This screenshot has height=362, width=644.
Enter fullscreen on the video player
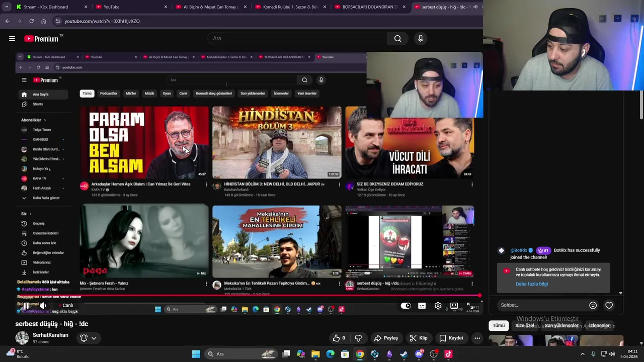pos(470,306)
